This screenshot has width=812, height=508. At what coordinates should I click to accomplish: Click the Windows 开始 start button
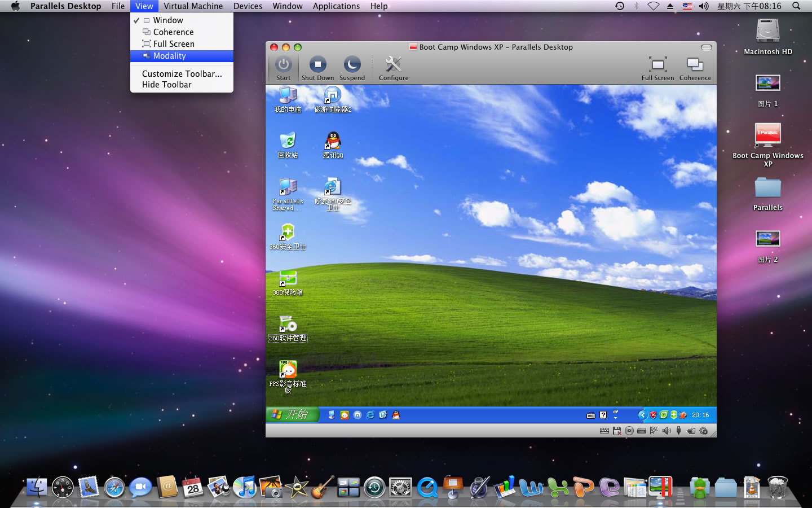click(x=293, y=414)
